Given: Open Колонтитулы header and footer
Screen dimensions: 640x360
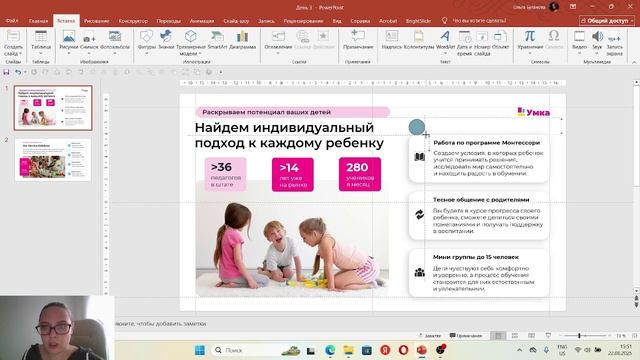Looking at the screenshot, I should pyautogui.click(x=419, y=41).
